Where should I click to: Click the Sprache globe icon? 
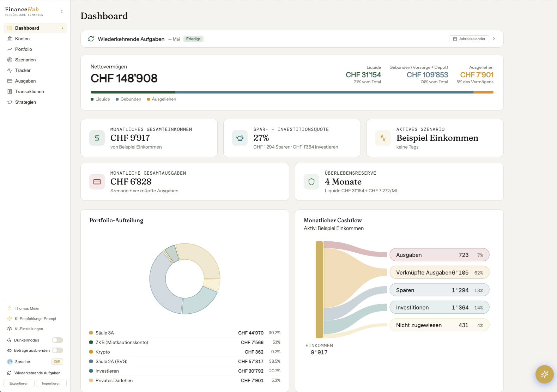coord(10,362)
